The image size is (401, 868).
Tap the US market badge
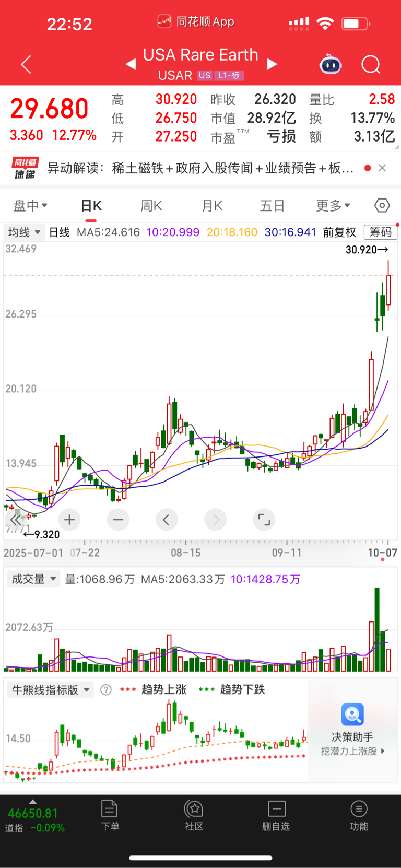pyautogui.click(x=205, y=75)
